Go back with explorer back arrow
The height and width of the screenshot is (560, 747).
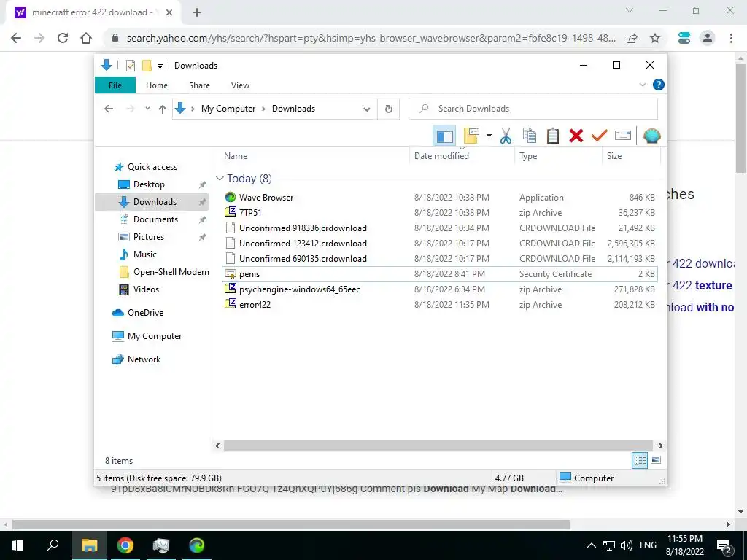coord(109,109)
